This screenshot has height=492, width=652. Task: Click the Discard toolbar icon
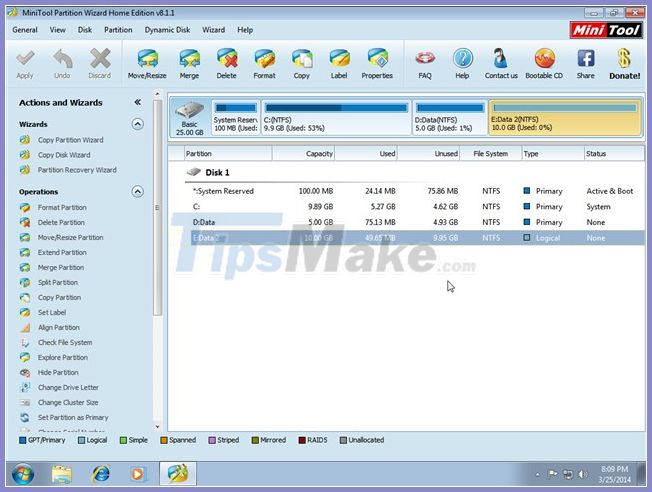100,64
